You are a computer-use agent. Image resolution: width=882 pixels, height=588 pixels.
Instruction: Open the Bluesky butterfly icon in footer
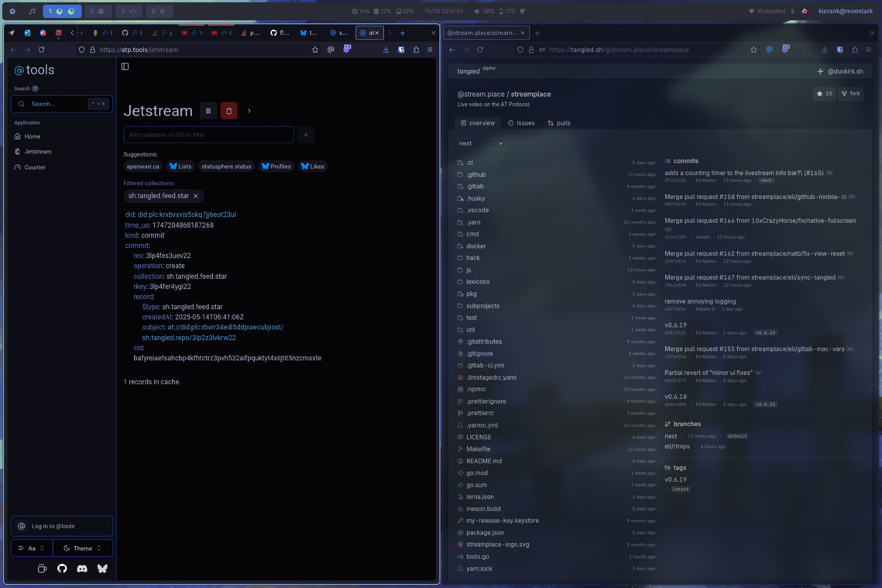[x=102, y=569]
